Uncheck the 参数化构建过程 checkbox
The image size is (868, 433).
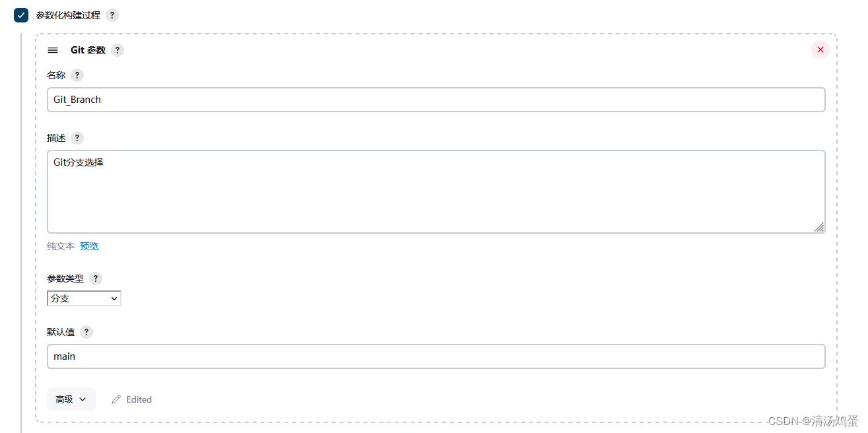coord(21,15)
